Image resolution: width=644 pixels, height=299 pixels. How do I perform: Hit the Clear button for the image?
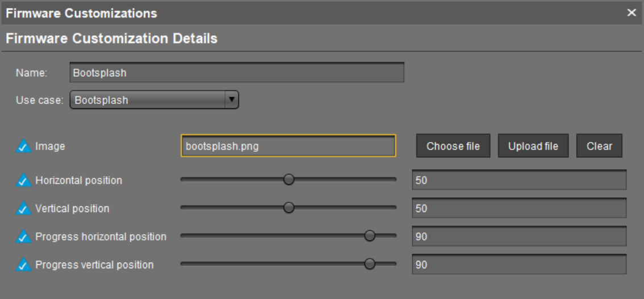599,146
